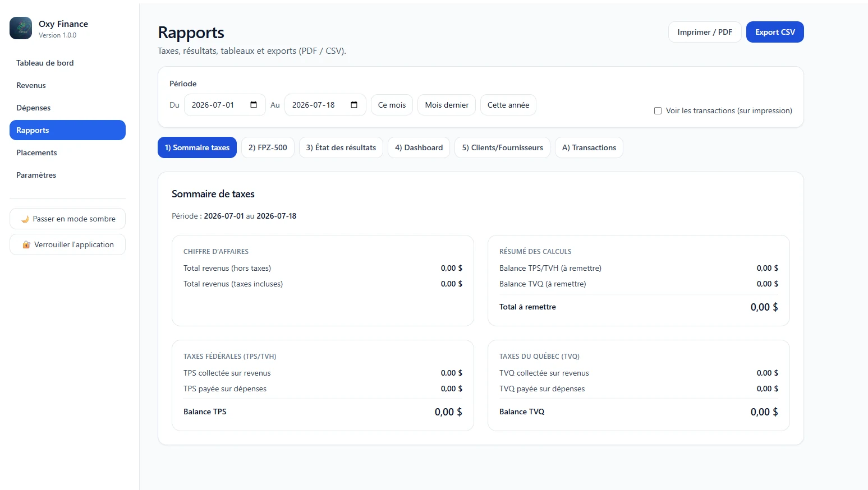This screenshot has height=490, width=868.
Task: Click Total revenus (hors taxes) label
Action: 227,268
